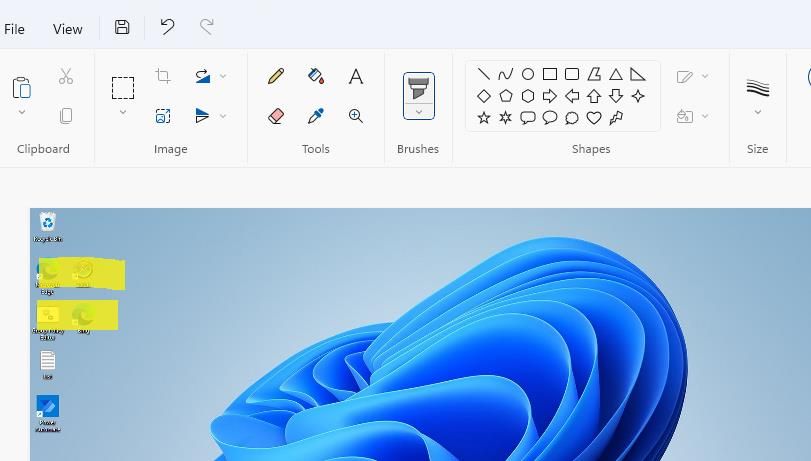Expand the Brushes dropdown chevron
The height and width of the screenshot is (461, 811).
419,112
